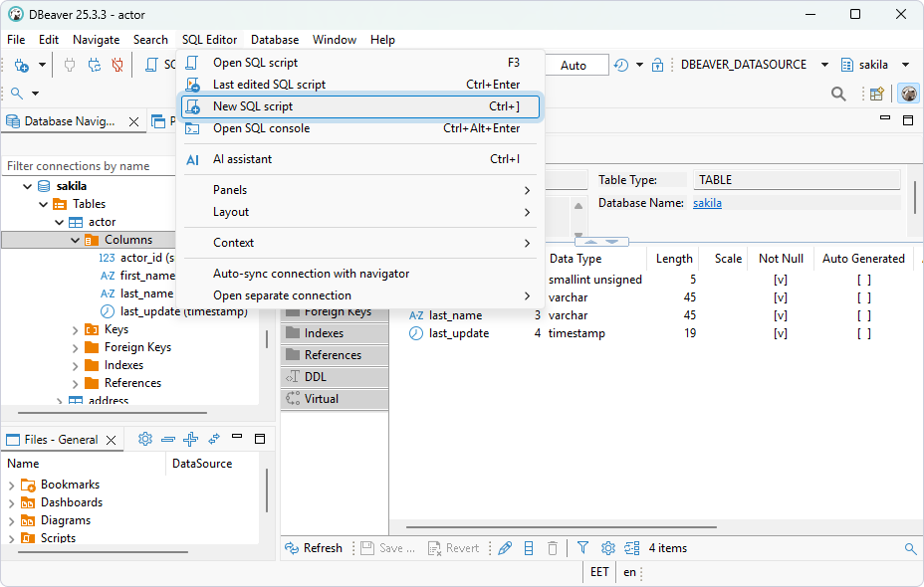Image resolution: width=924 pixels, height=587 pixels.
Task: Click the delete row trash icon
Action: click(x=552, y=547)
